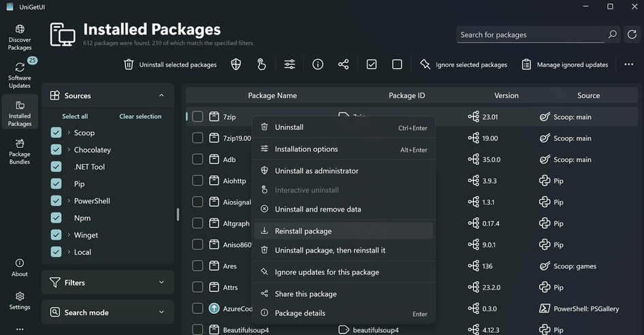This screenshot has height=335, width=644.
Task: Collapse the Sources panel chevron
Action: (x=161, y=95)
